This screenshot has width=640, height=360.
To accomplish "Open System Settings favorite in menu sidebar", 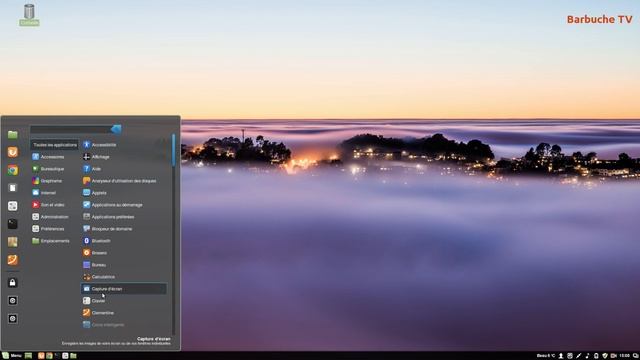I will (13, 206).
